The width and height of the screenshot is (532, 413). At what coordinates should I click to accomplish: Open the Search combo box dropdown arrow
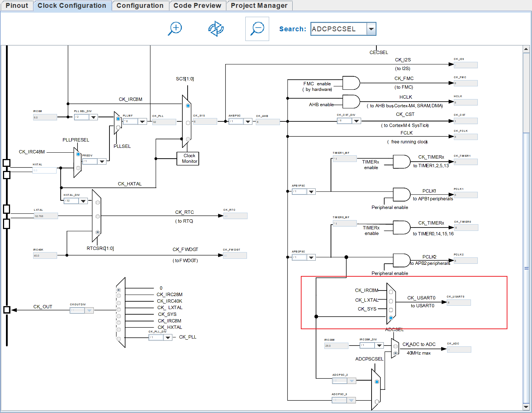(x=371, y=29)
